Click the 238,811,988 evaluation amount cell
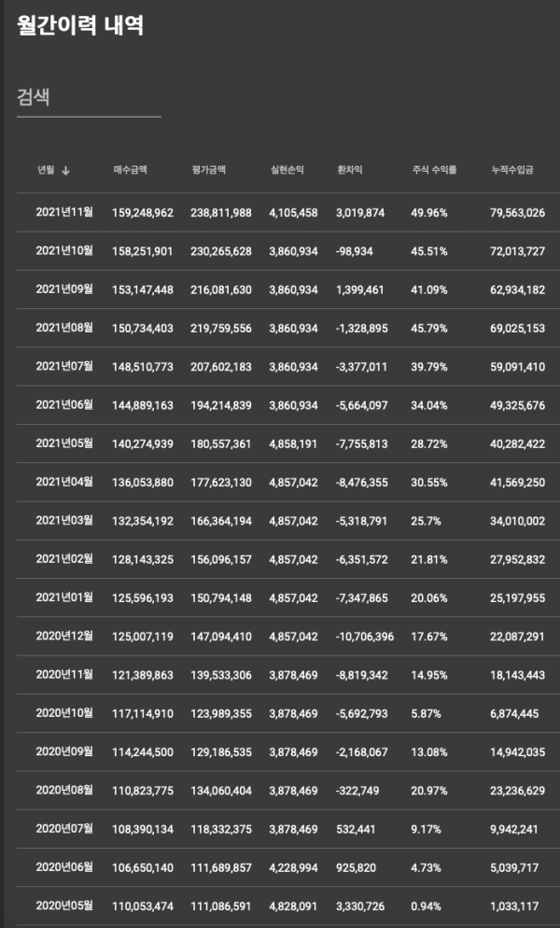Image resolution: width=560 pixels, height=928 pixels. 221,213
